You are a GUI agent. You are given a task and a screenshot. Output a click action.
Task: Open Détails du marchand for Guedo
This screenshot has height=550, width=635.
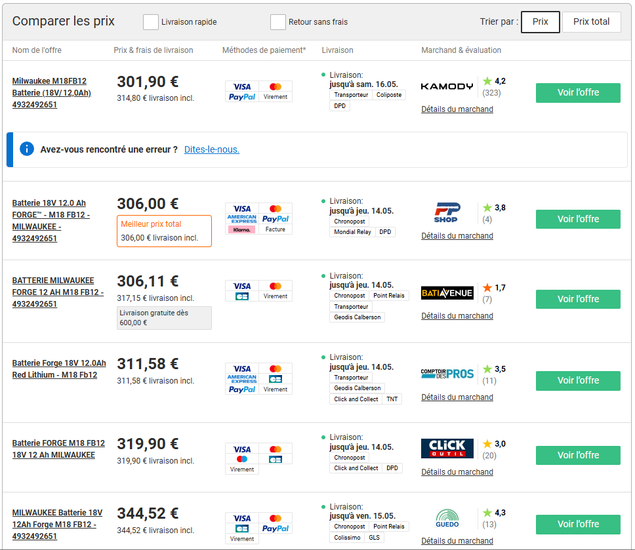point(457,541)
